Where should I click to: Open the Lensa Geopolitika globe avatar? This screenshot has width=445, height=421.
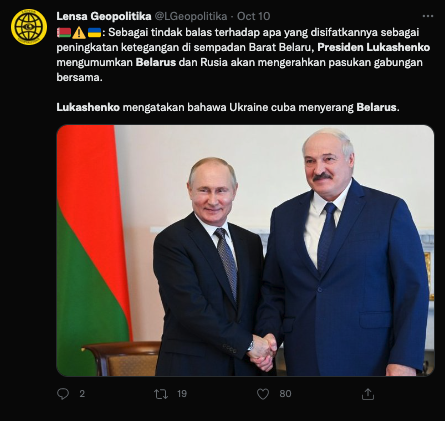click(x=29, y=27)
